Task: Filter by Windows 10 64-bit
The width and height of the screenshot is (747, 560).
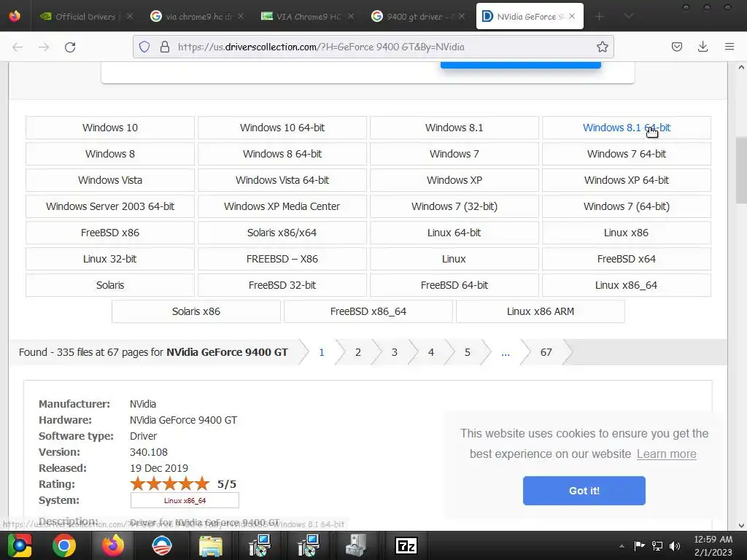Action: pos(282,128)
